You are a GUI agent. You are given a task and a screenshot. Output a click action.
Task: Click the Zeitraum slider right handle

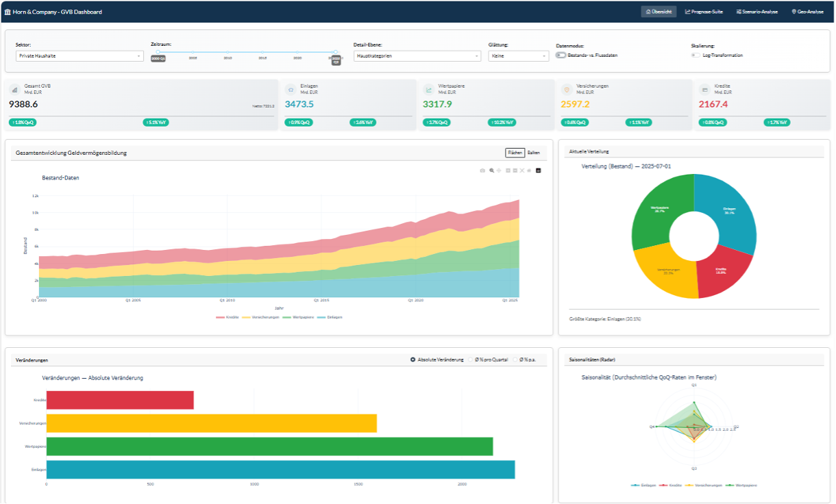tap(335, 52)
